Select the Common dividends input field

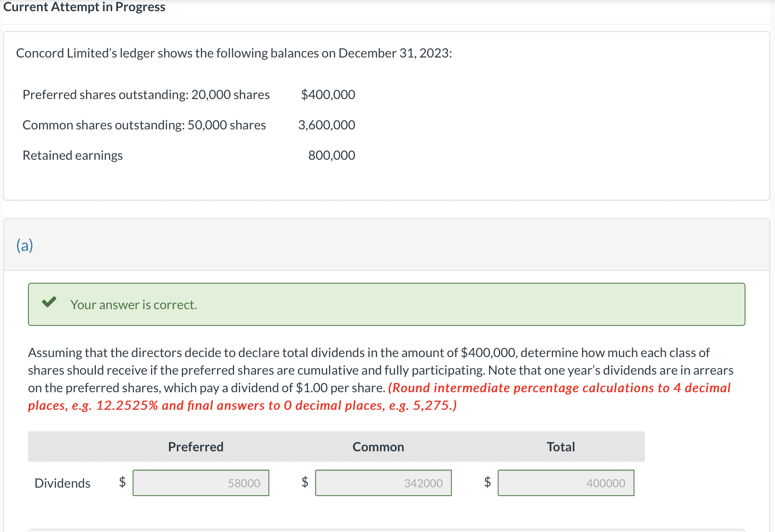(383, 483)
